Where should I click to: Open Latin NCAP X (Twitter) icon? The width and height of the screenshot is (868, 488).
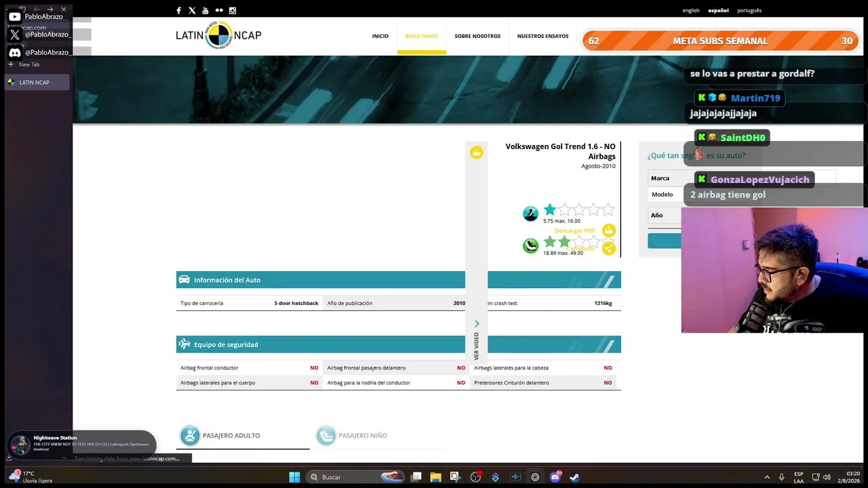point(192,10)
